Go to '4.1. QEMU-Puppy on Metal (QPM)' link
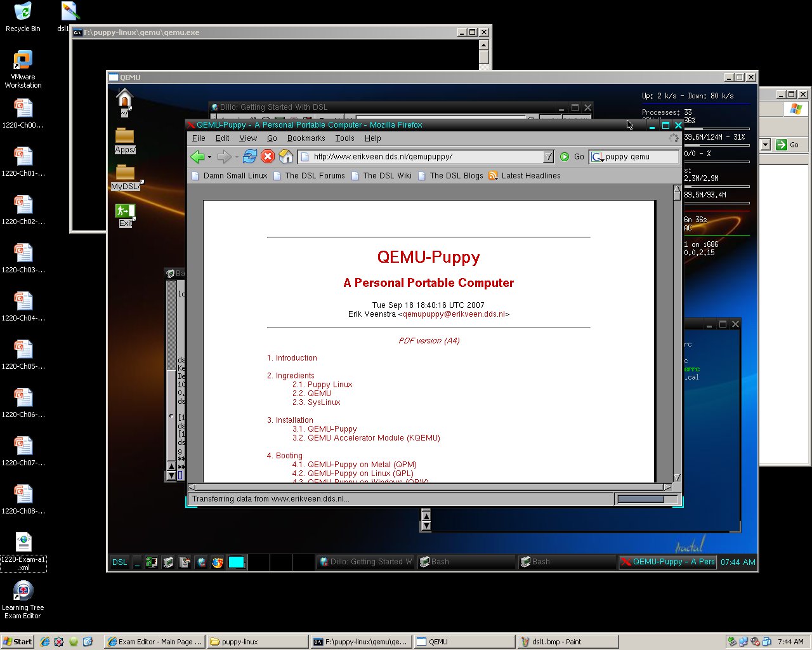This screenshot has width=812, height=650. [354, 465]
